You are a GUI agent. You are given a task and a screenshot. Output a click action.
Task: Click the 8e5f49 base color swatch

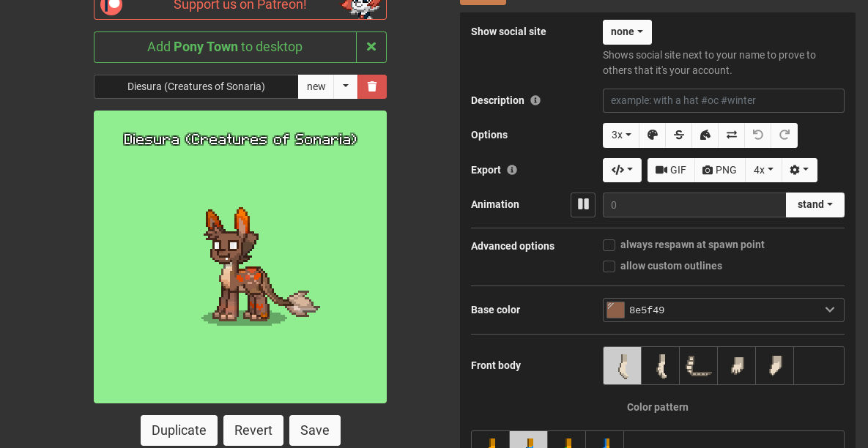pos(615,310)
